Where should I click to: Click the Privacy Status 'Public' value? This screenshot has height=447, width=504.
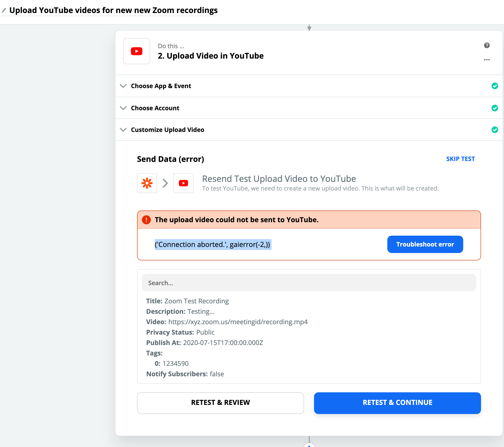[x=205, y=332]
